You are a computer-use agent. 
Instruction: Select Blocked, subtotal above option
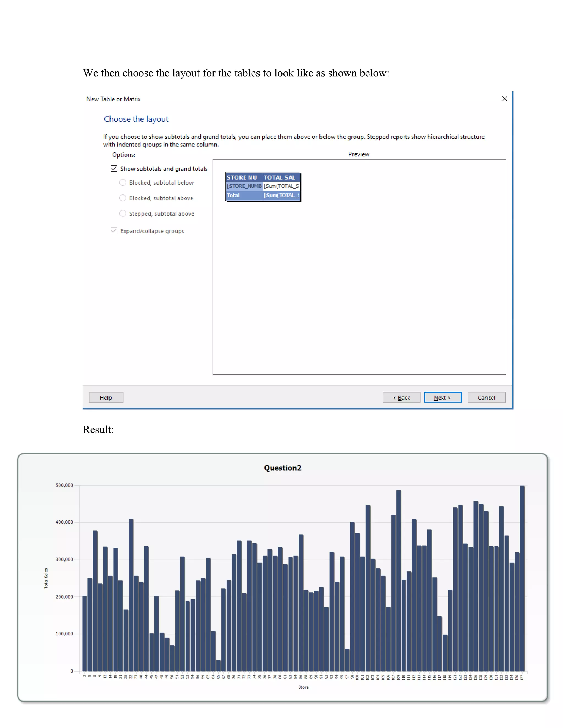[123, 198]
